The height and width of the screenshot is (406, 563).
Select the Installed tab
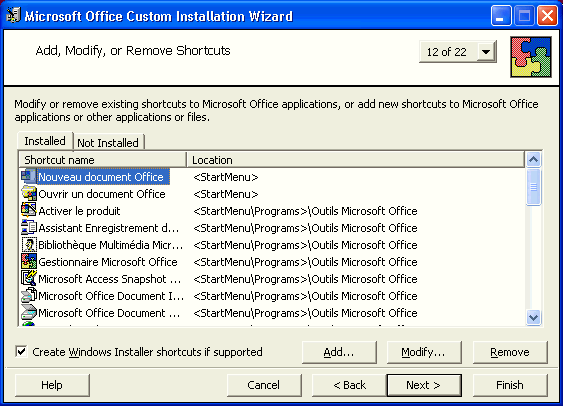click(x=45, y=141)
